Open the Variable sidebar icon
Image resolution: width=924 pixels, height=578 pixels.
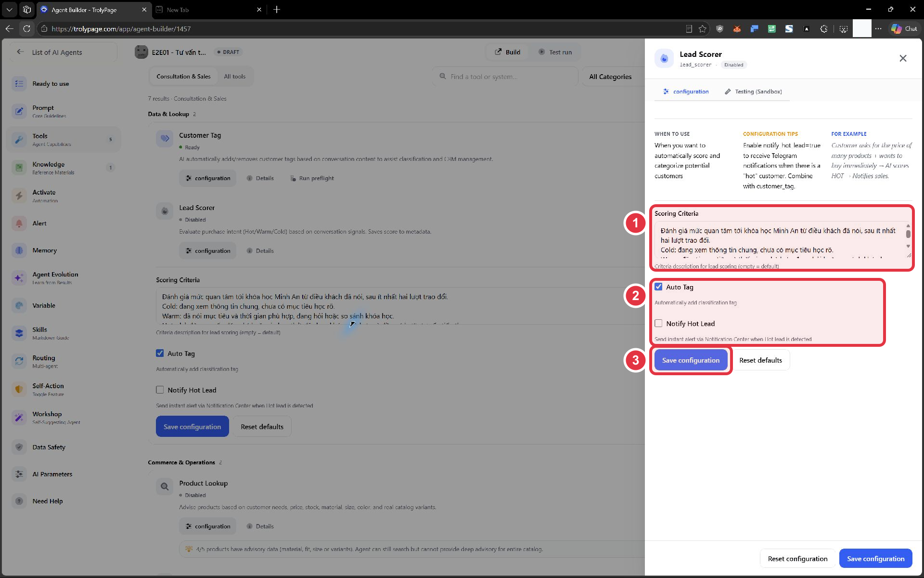point(19,305)
